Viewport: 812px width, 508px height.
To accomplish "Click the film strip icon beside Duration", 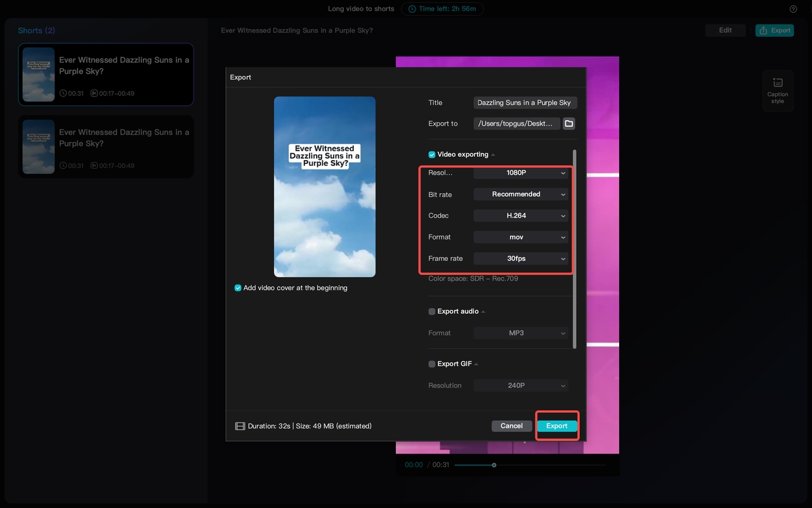I will coord(240,426).
